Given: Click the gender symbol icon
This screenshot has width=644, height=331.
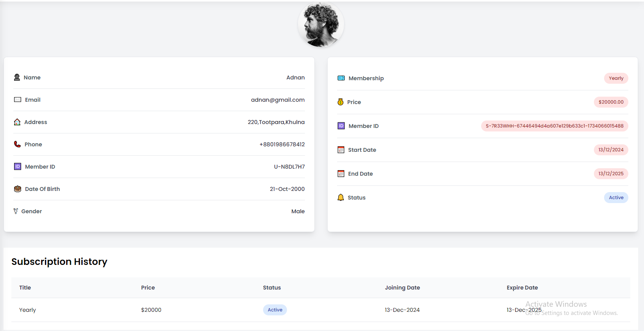Looking at the screenshot, I should 16,211.
